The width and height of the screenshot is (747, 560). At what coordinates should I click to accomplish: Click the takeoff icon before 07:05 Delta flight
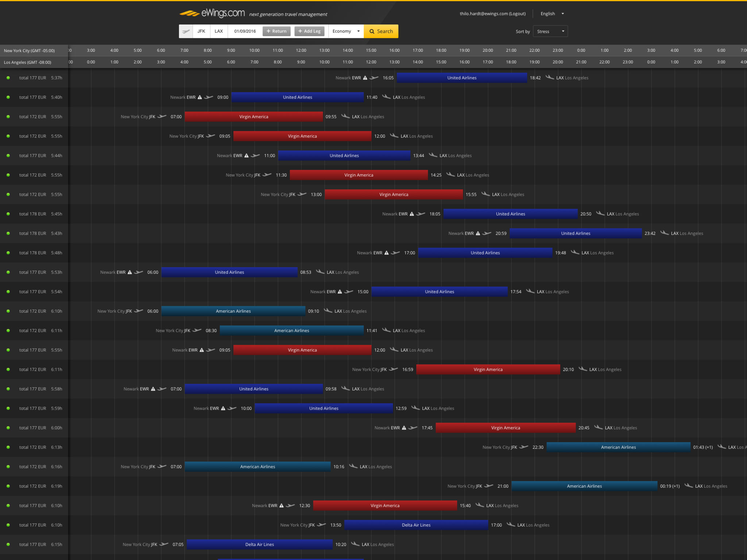(x=164, y=544)
